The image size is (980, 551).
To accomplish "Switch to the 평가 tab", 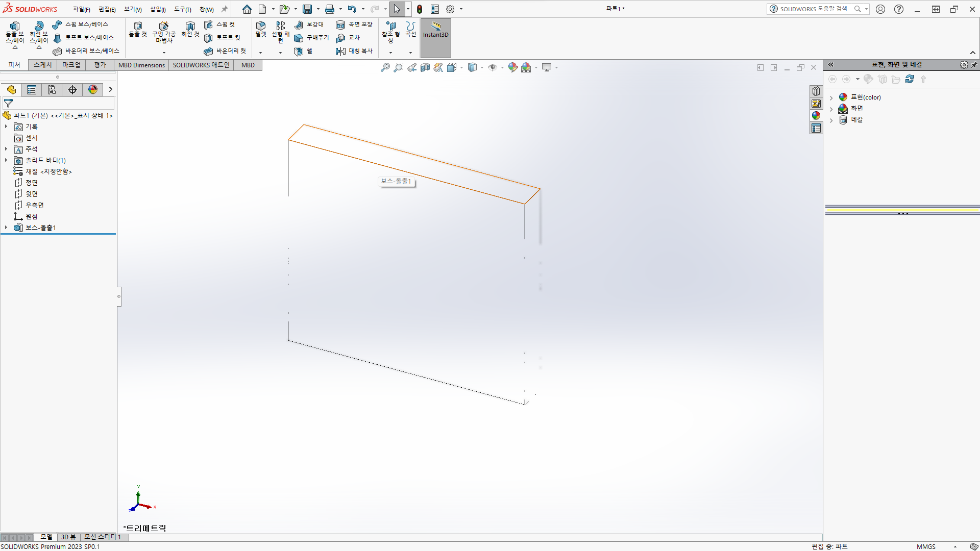I will 100,65.
